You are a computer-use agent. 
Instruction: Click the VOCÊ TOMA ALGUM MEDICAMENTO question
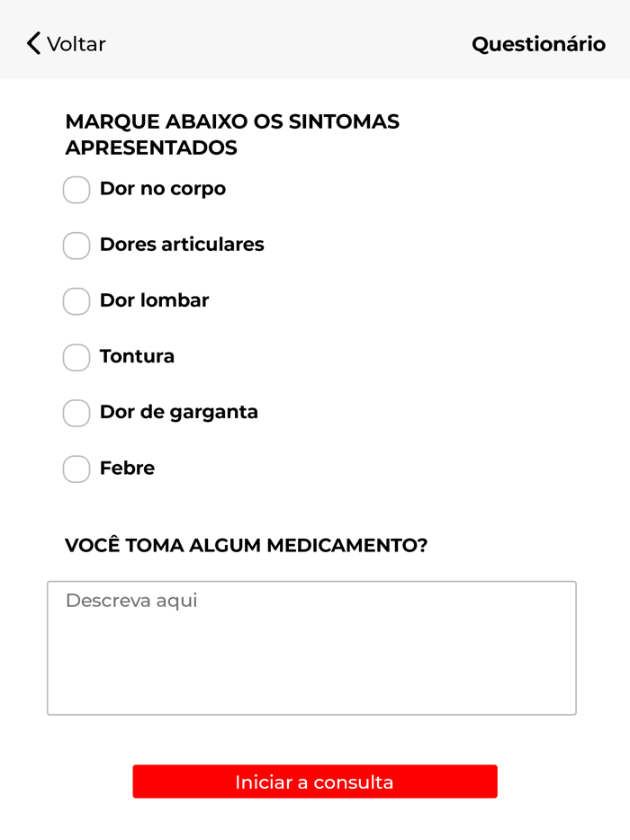pos(247,545)
